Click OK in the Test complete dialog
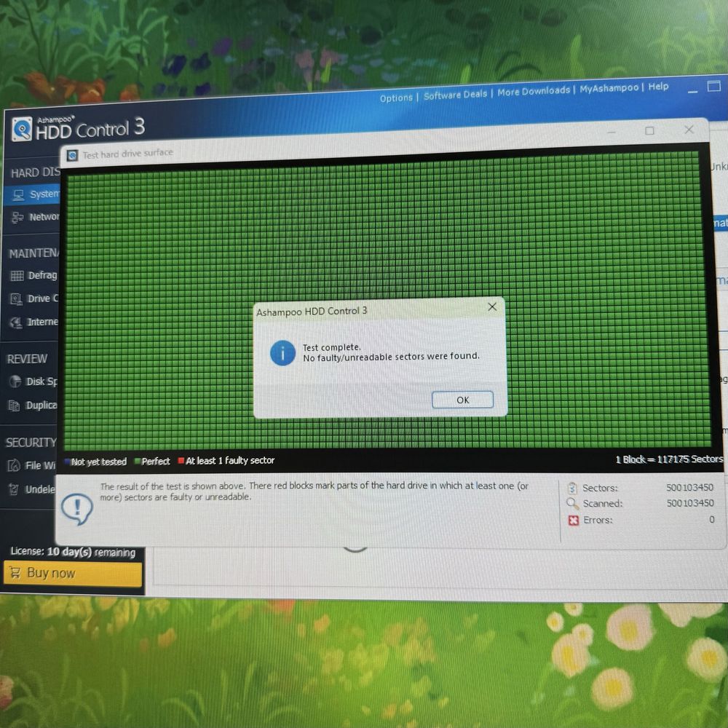The width and height of the screenshot is (728, 728). tap(462, 400)
